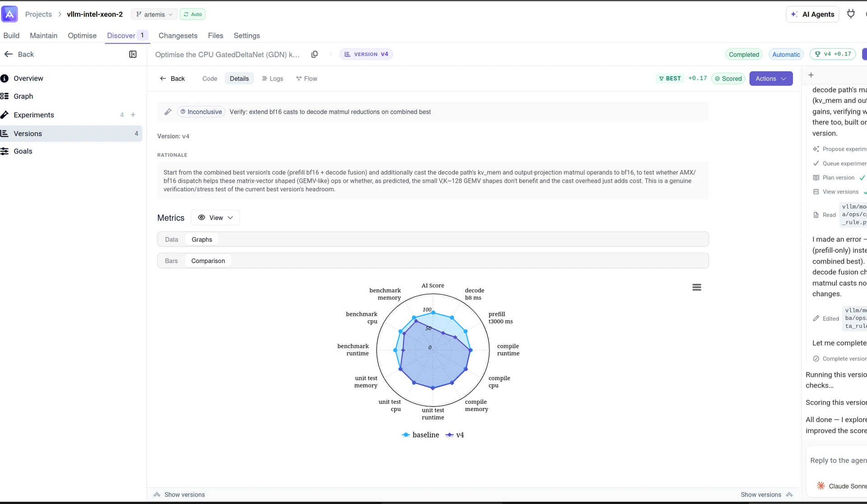867x504 pixels.
Task: Copy the experiment title icon
Action: [315, 54]
